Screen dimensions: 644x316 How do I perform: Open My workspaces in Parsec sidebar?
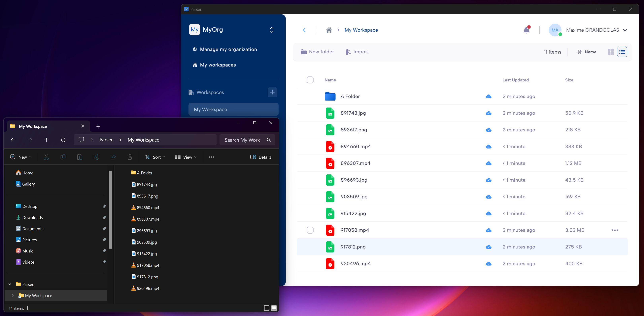coord(214,65)
